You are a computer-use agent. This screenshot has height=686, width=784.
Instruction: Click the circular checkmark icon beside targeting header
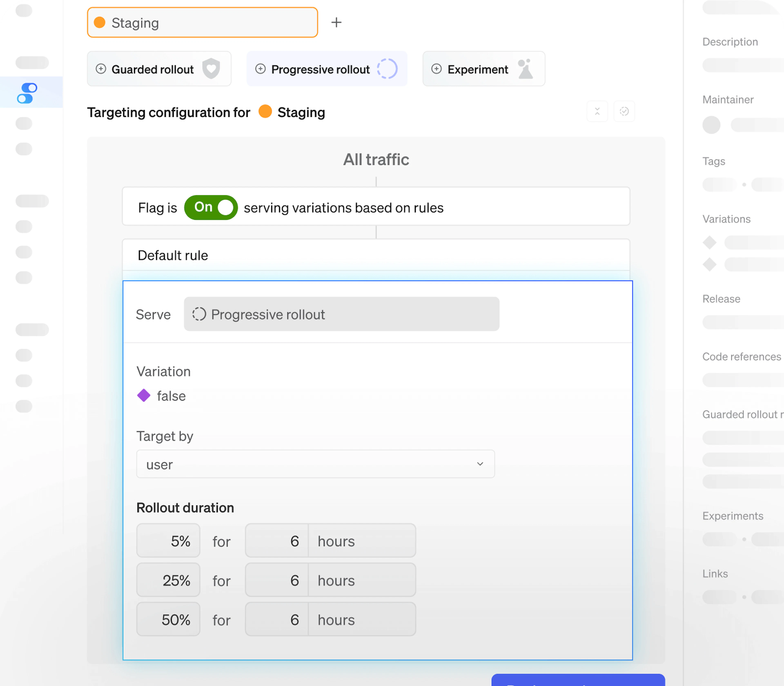(624, 111)
